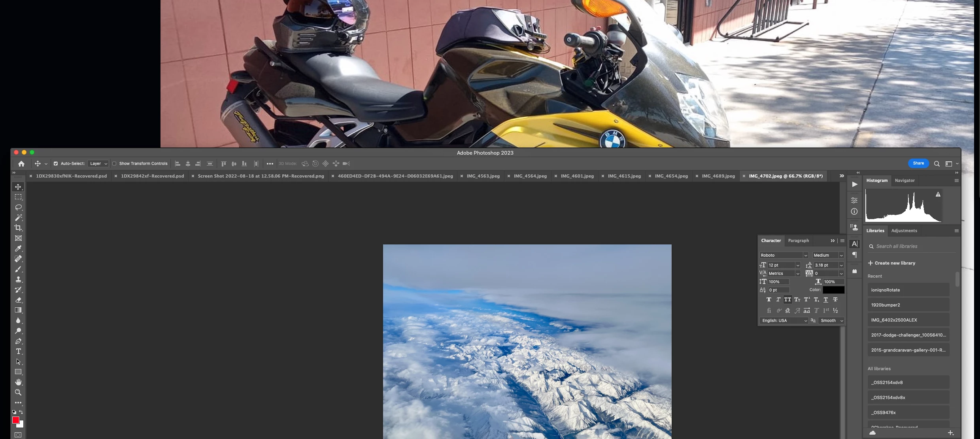This screenshot has width=980, height=439.
Task: Select the Hand tool
Action: tap(18, 382)
